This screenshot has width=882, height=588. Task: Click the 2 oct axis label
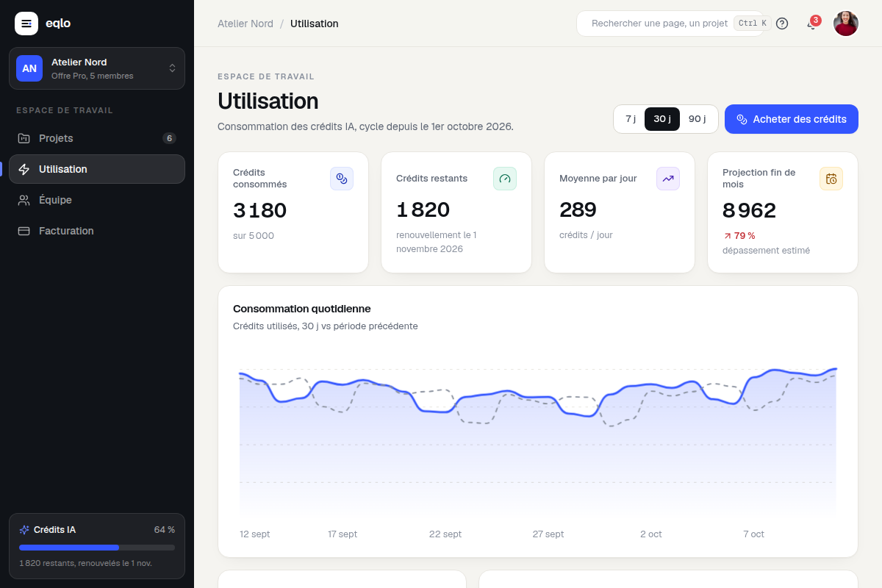pos(651,534)
